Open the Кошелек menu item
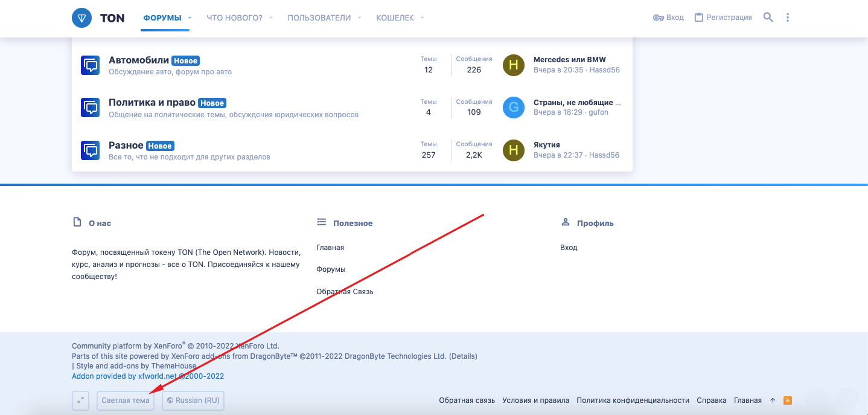Image resolution: width=868 pixels, height=415 pixels. point(395,18)
